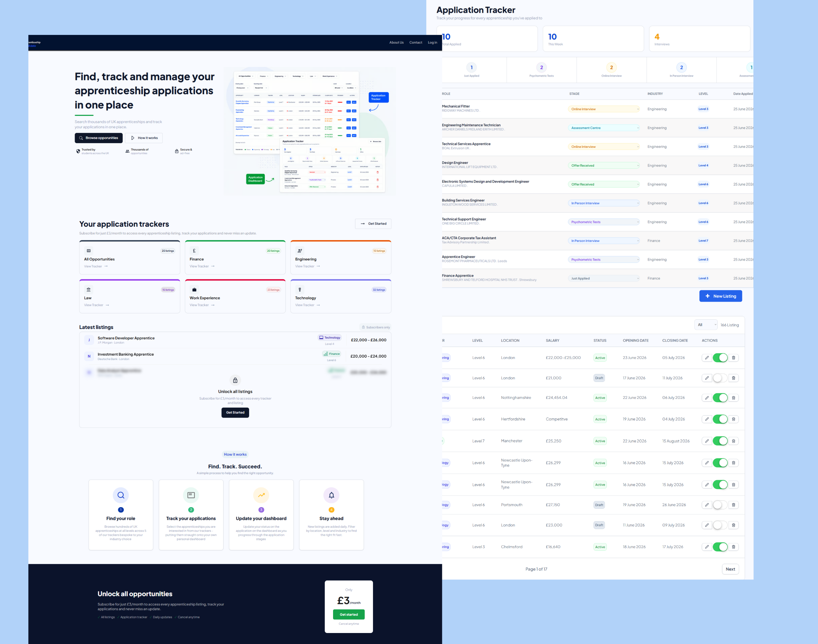
Task: Disable the Hertfordshire listing toggle
Action: coord(720,419)
